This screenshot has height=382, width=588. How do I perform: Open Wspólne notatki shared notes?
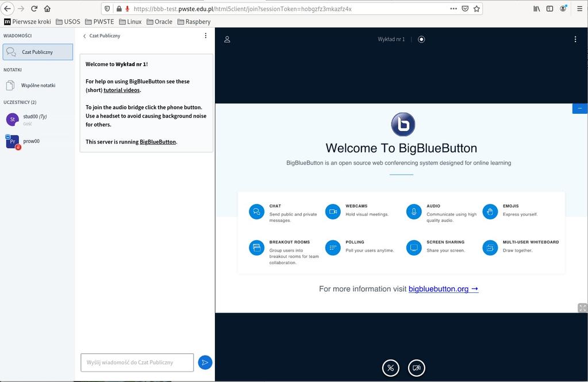(x=37, y=86)
